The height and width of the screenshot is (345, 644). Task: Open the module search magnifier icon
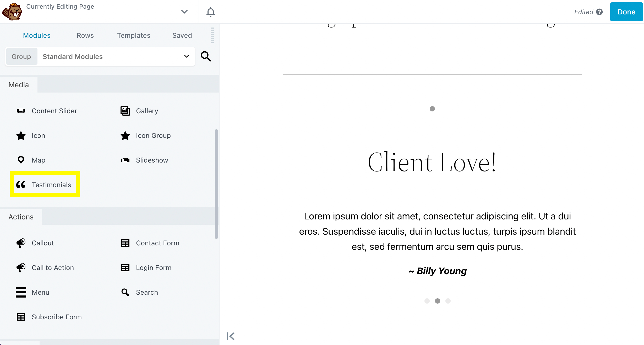pyautogui.click(x=206, y=56)
